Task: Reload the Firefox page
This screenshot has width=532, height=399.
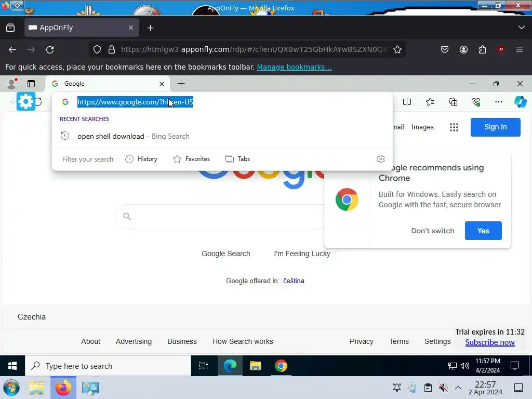Action: [50, 49]
